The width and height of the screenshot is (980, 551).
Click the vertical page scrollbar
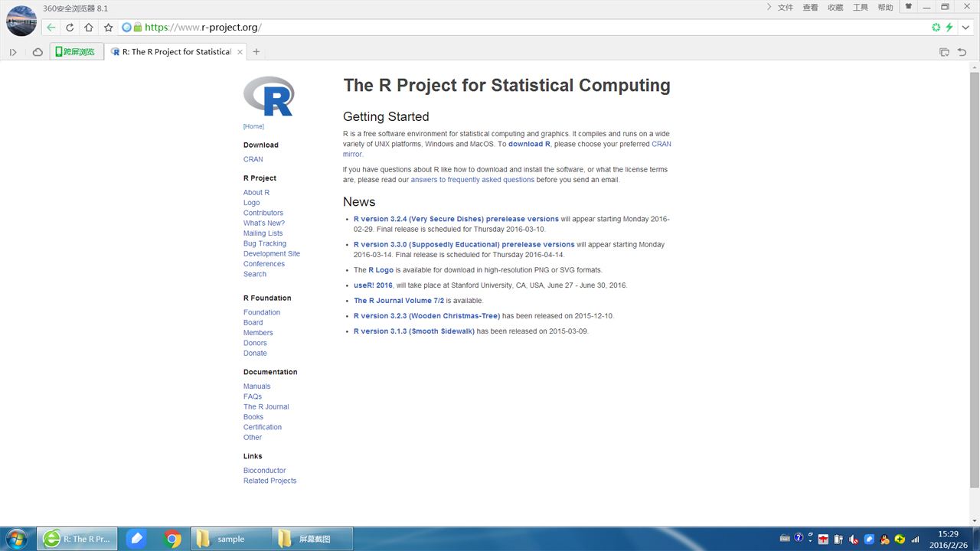[974, 279]
